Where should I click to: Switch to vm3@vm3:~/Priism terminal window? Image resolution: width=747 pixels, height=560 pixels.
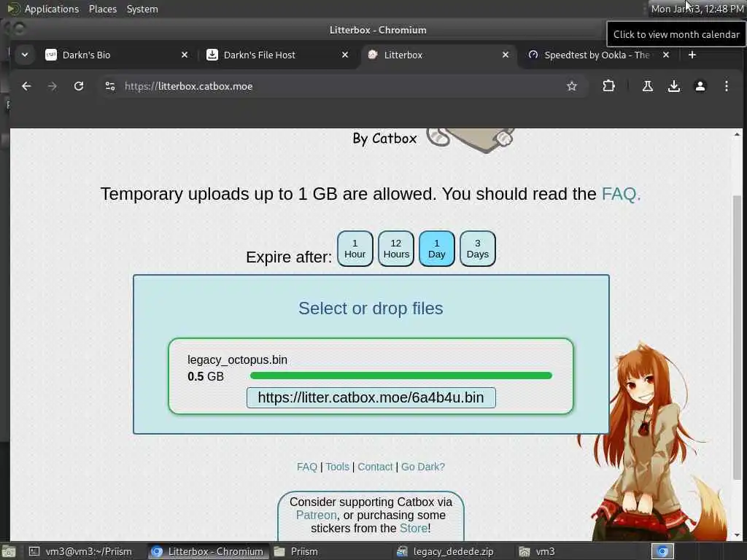[81, 551]
